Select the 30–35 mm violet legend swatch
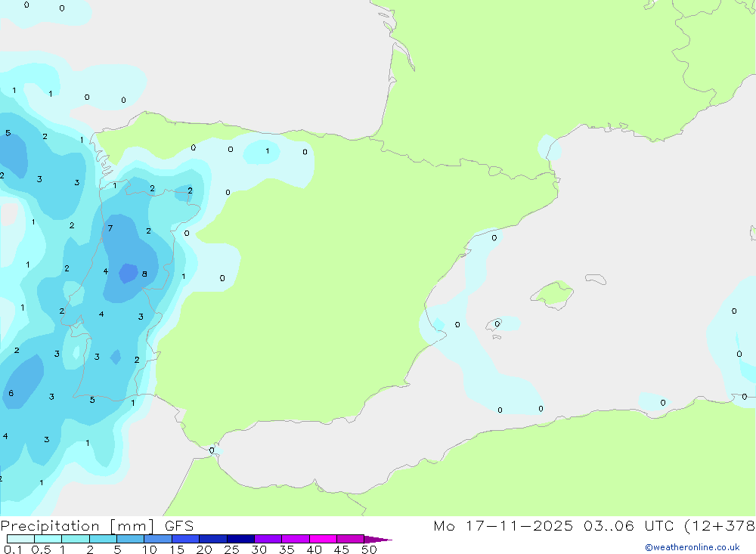Image resolution: width=756 pixels, height=554 pixels. coord(268,539)
